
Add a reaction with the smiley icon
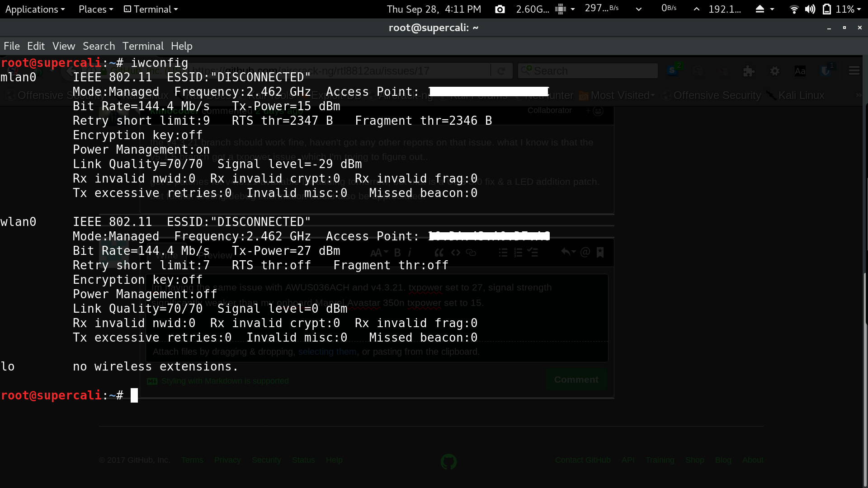click(x=595, y=111)
